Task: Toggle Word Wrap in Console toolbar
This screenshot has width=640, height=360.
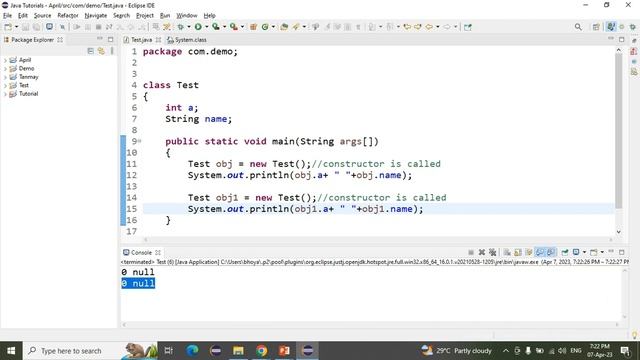Action: click(529, 252)
